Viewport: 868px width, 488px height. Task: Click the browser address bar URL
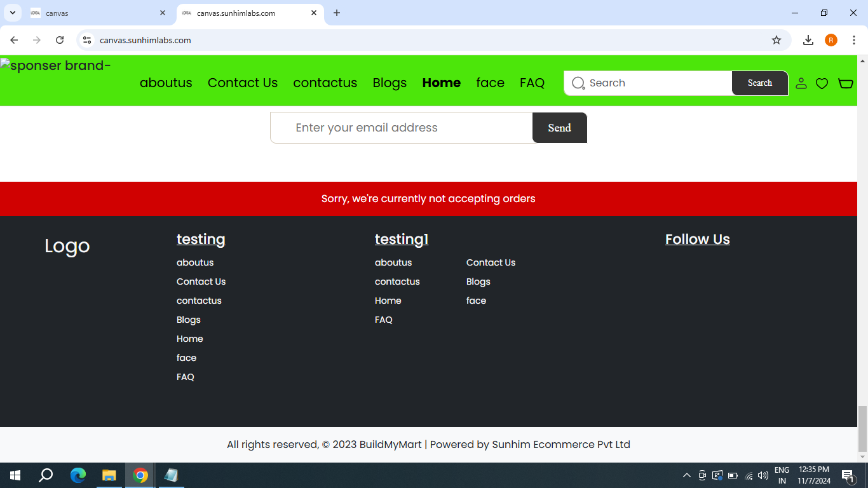click(x=146, y=40)
